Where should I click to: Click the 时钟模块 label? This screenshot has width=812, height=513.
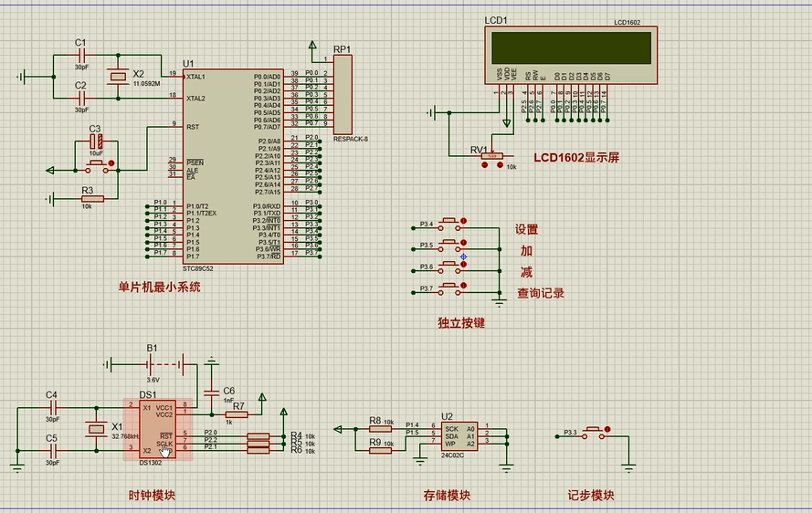pyautogui.click(x=152, y=496)
